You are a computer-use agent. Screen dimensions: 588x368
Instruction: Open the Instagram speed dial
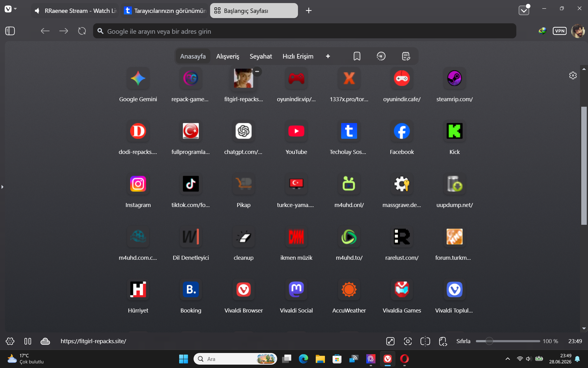138,184
